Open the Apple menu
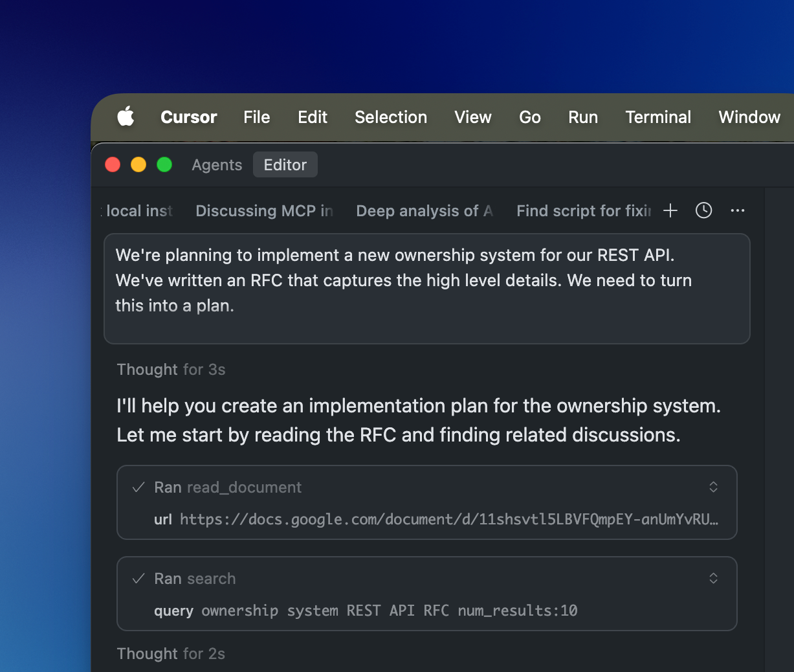794x672 pixels. [126, 117]
